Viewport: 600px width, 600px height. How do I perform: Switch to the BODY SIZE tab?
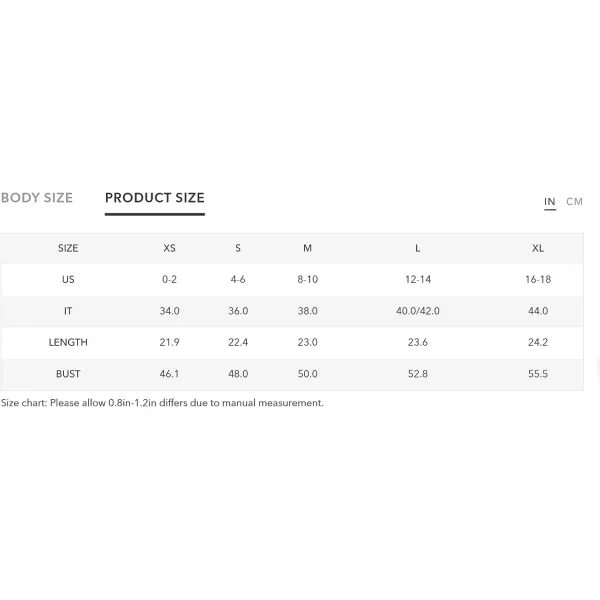[x=37, y=198]
